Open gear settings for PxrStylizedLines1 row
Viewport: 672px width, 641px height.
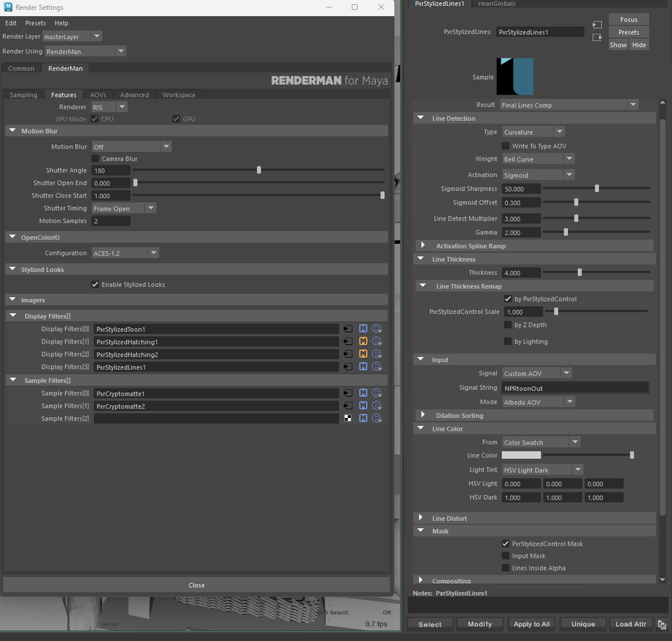(377, 367)
